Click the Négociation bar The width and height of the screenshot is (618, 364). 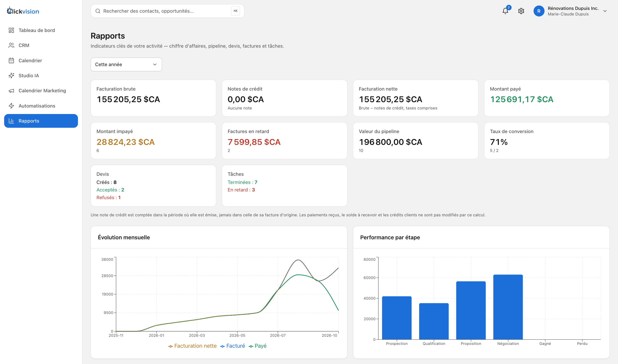tap(508, 307)
